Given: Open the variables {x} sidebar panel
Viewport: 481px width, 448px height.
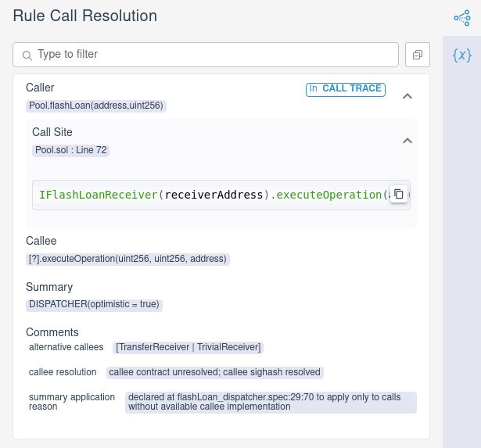Looking at the screenshot, I should click(x=461, y=55).
